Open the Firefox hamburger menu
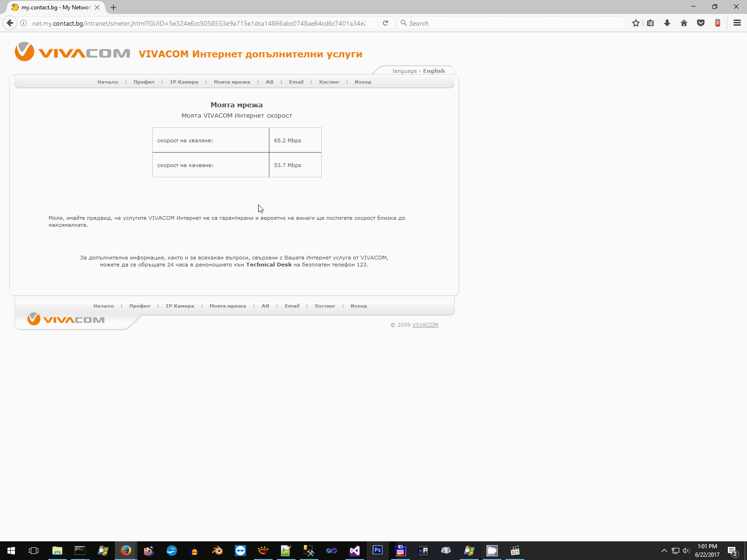Screen dimensions: 747x560 point(737,23)
